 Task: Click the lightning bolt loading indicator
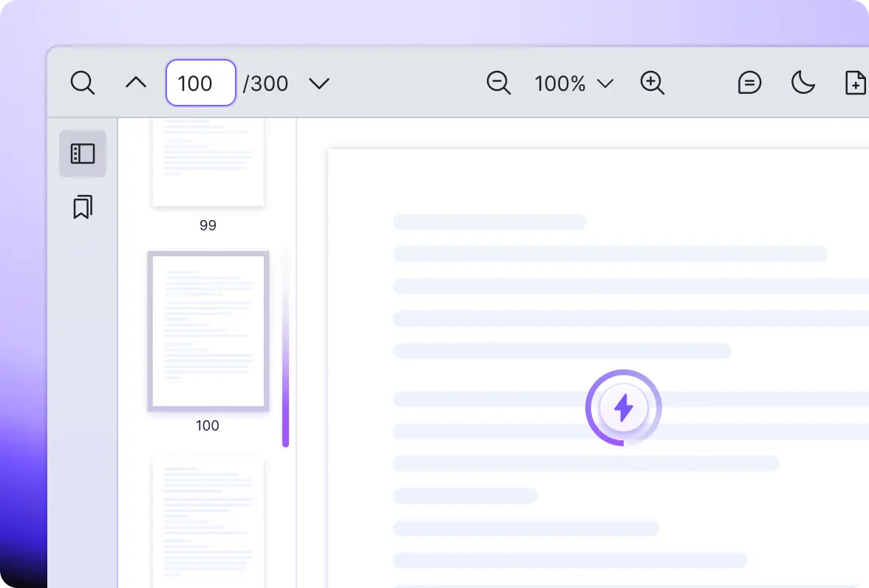click(x=624, y=408)
